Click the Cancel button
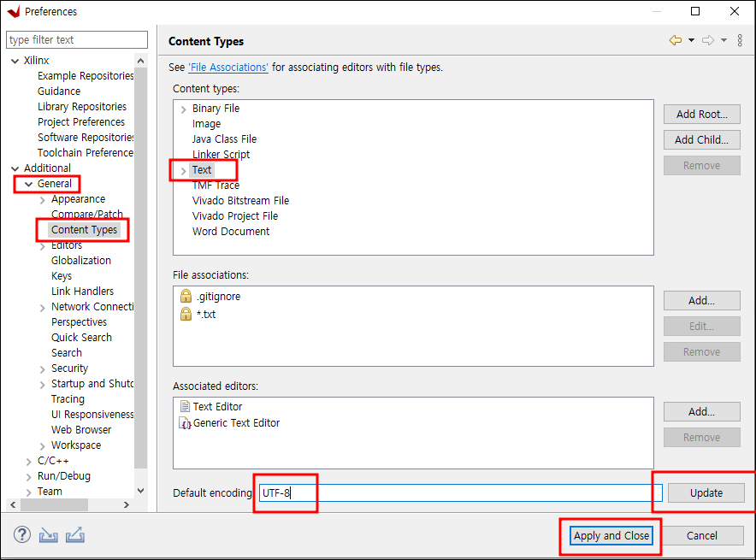Screen dimensions: 756x560 tap(701, 535)
